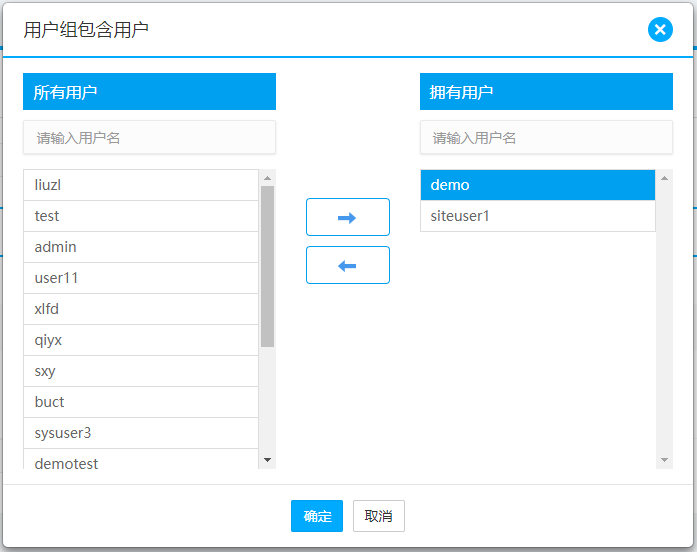
Task: Select the test user entry
Action: pos(141,216)
